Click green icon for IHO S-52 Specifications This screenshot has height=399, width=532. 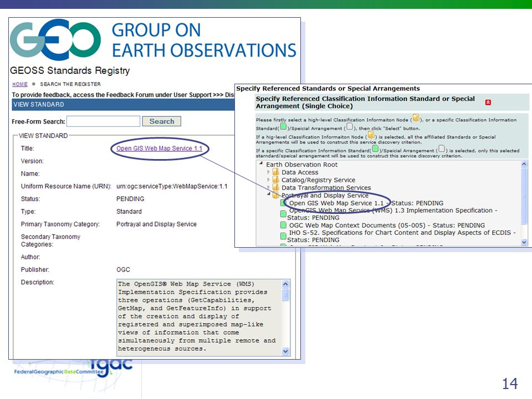point(283,236)
